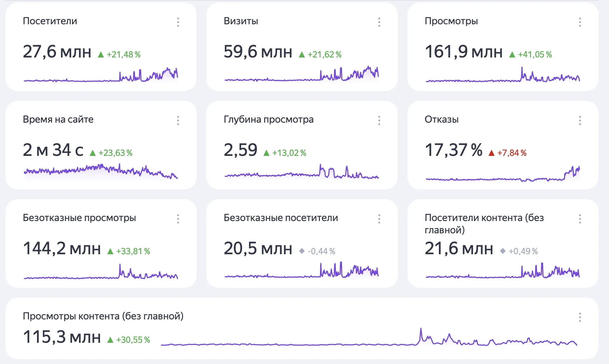Open three-dot menu on Безотказные просмотры card
Image resolution: width=609 pixels, height=364 pixels.
178,219
